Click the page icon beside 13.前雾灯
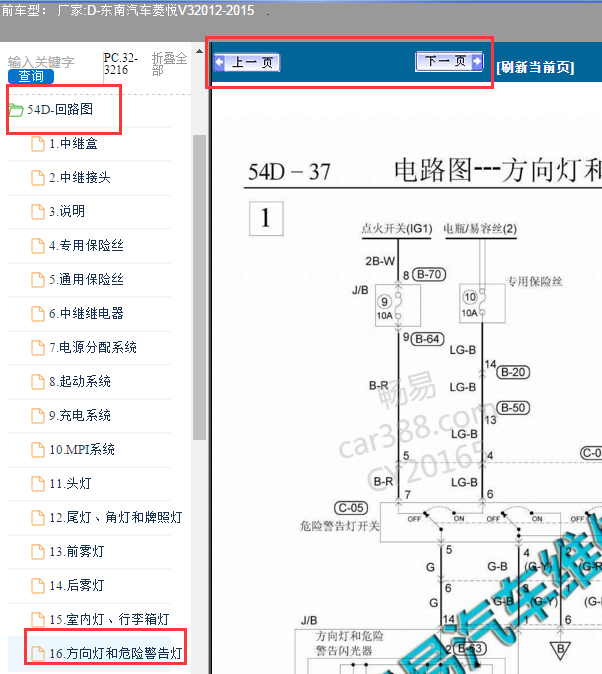This screenshot has width=602, height=674. coord(38,552)
